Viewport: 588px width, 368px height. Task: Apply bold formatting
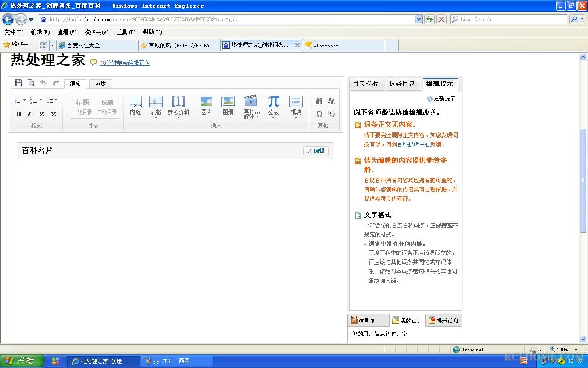click(x=18, y=114)
